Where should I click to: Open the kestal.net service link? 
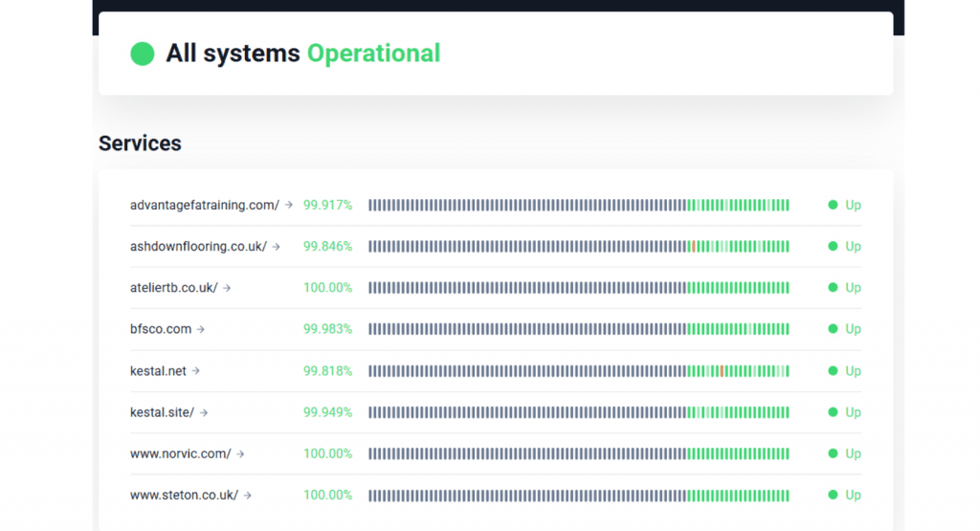[x=158, y=371]
